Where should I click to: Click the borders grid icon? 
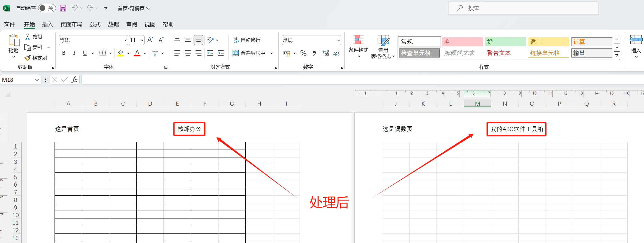tap(103, 53)
